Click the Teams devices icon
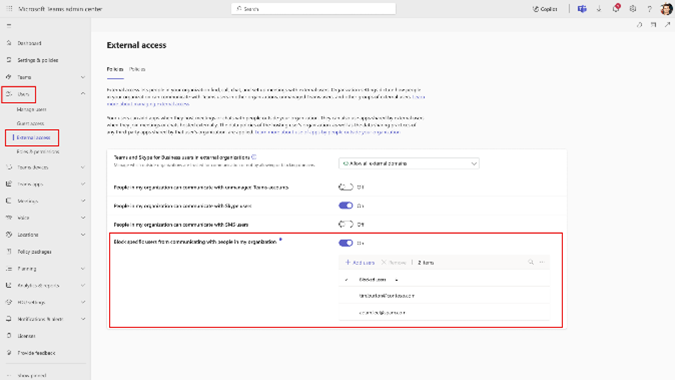Screen dimensions: 675x380 click(9, 167)
